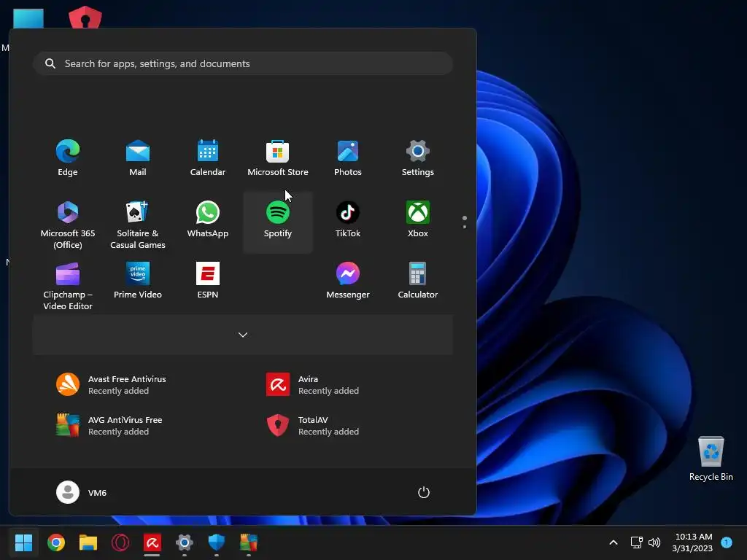This screenshot has height=560, width=747.
Task: Launch the Calendar app
Action: (208, 158)
